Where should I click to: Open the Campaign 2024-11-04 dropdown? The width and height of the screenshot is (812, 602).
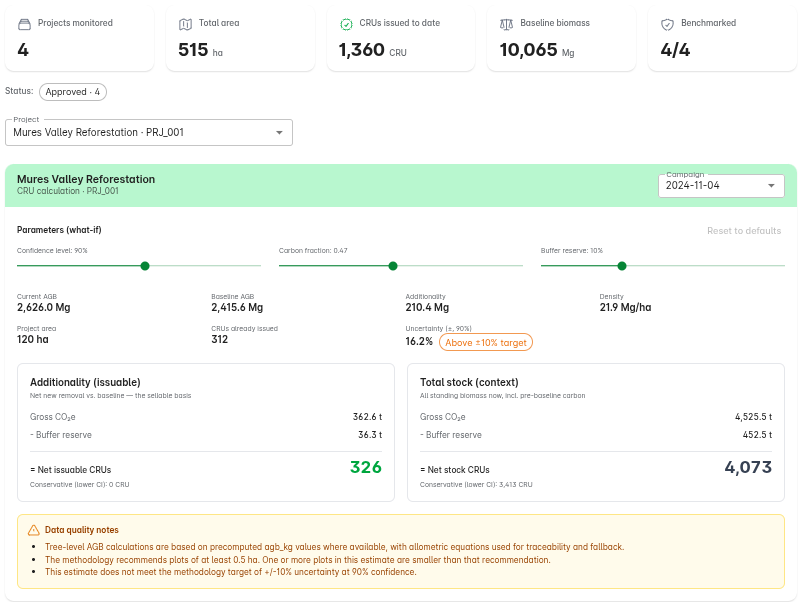pyautogui.click(x=721, y=186)
